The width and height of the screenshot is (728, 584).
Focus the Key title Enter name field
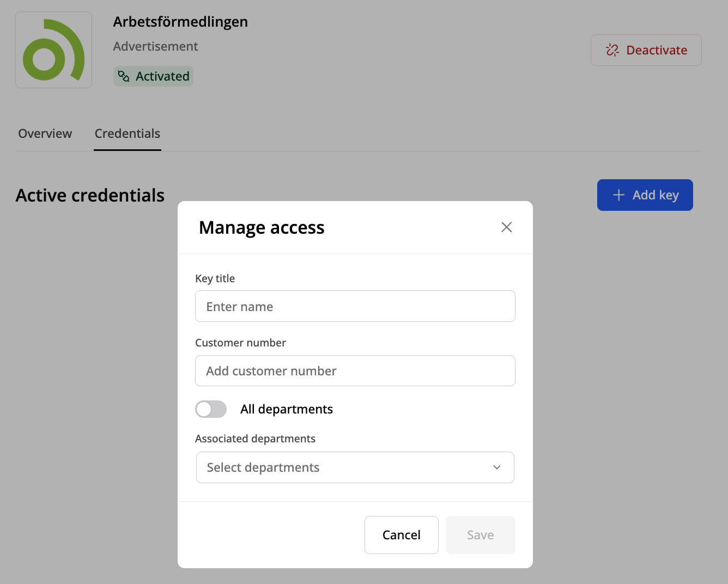point(355,306)
